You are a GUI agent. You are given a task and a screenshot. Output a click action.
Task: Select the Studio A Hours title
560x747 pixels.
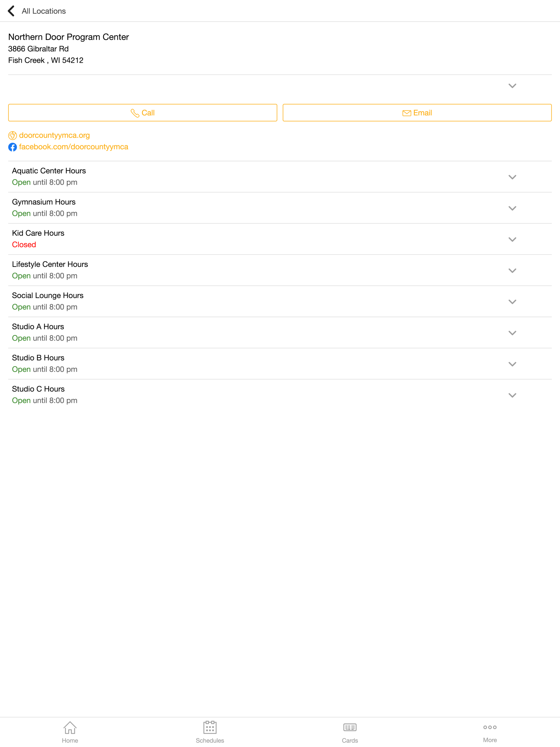[x=38, y=326]
